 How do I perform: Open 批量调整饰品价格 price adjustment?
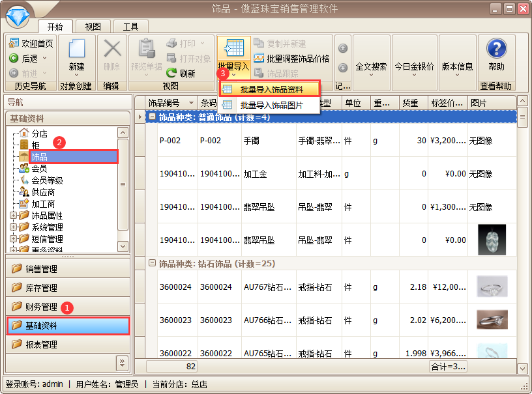pyautogui.click(x=292, y=58)
